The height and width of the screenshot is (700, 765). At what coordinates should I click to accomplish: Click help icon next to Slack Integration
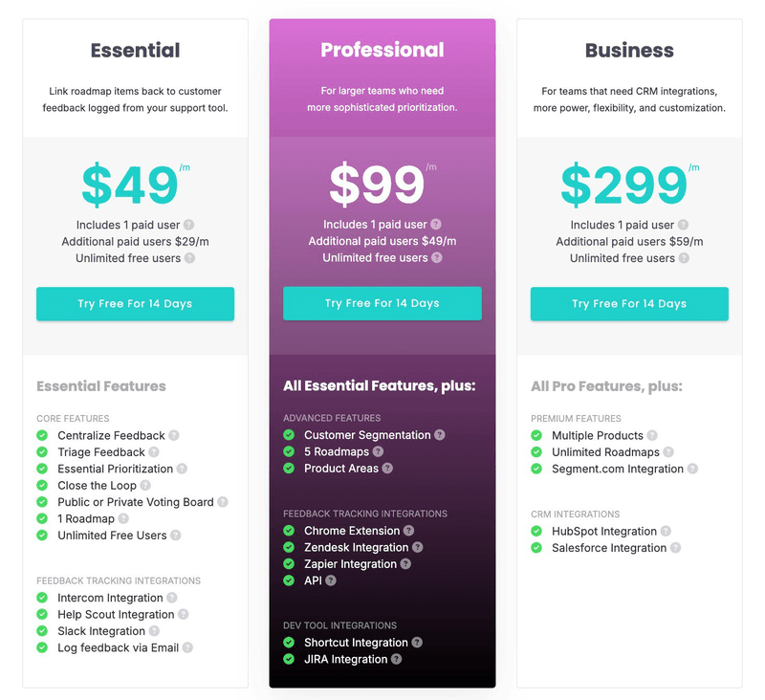click(x=154, y=631)
